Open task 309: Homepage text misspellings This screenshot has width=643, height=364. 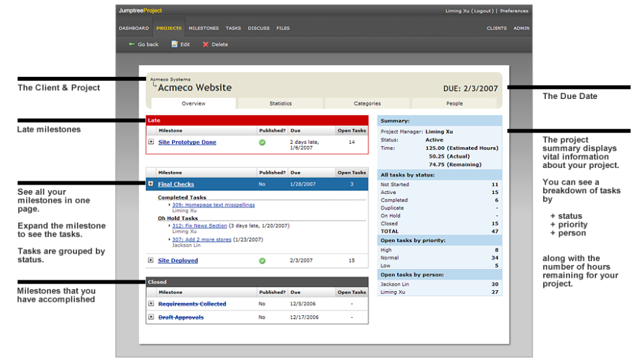point(213,205)
